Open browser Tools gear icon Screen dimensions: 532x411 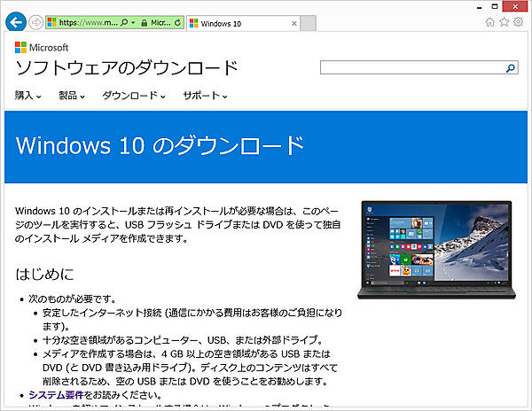point(518,22)
